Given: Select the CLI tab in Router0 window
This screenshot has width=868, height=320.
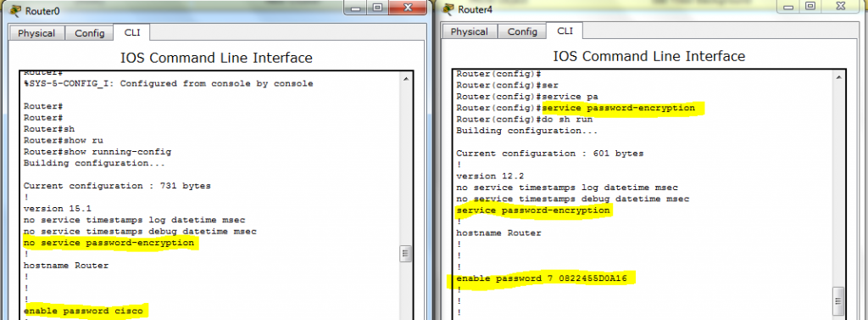Looking at the screenshot, I should click(131, 32).
